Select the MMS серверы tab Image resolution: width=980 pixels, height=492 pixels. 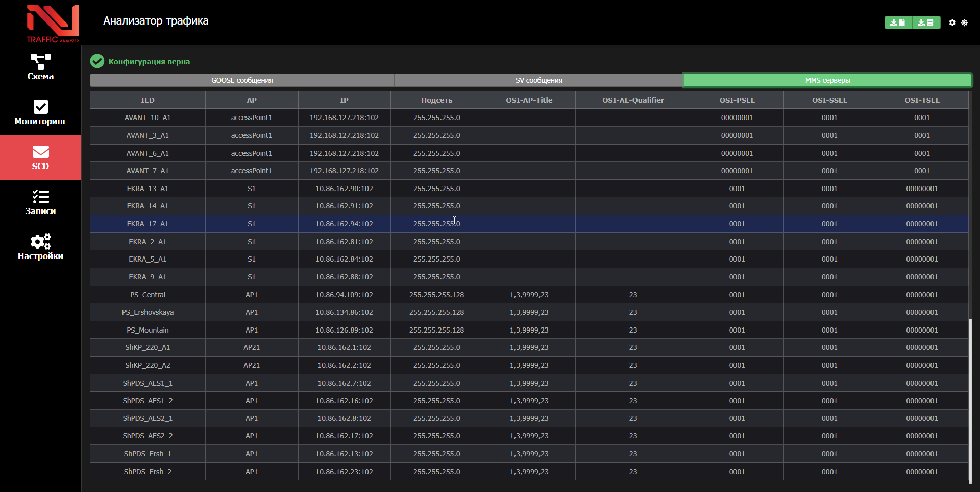click(x=827, y=80)
